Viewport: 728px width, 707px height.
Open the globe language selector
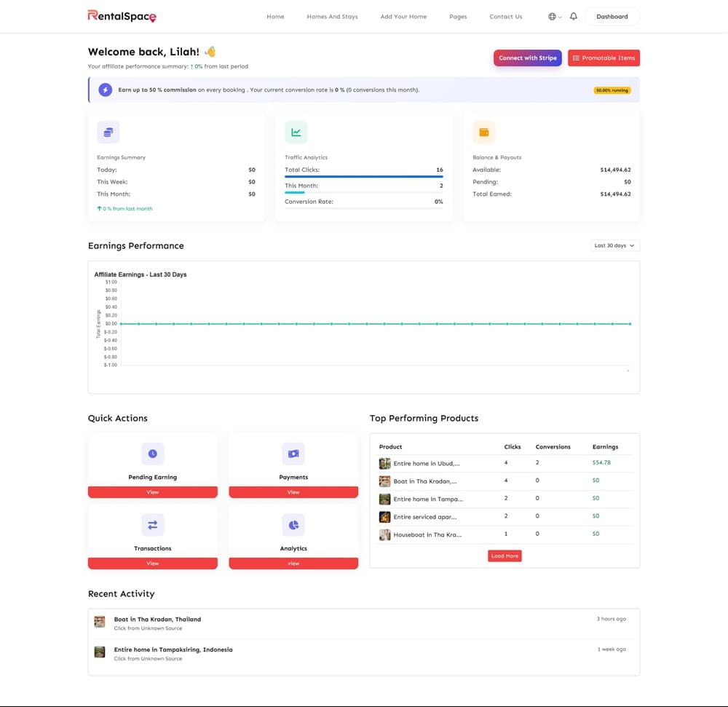(554, 16)
